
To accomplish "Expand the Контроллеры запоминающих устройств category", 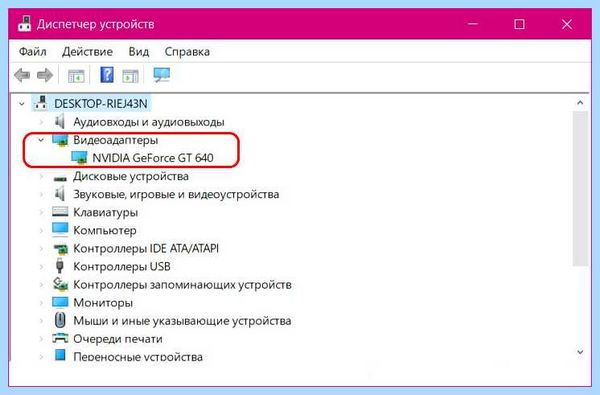I will tap(41, 284).
